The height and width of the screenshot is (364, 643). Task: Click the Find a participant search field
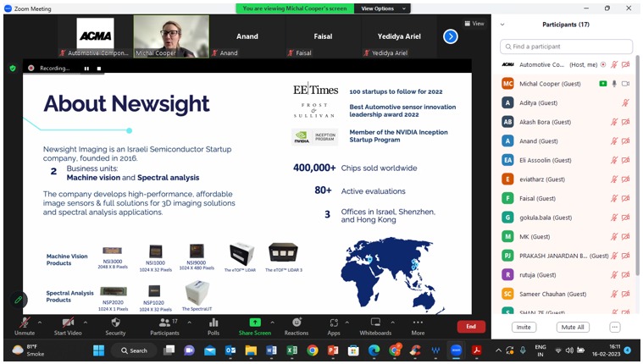point(566,46)
